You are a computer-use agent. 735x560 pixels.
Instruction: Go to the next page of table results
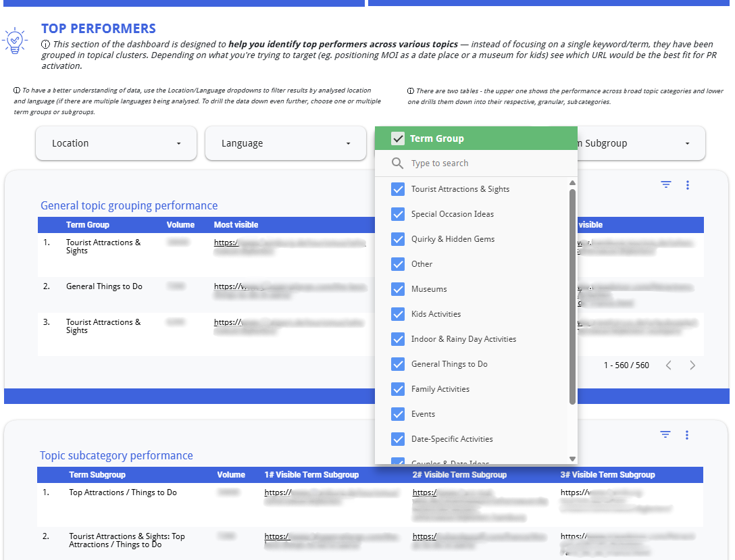click(x=692, y=365)
